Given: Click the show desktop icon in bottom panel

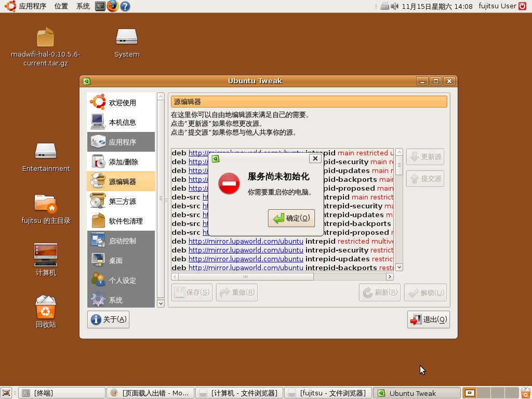Looking at the screenshot, I should 6,393.
